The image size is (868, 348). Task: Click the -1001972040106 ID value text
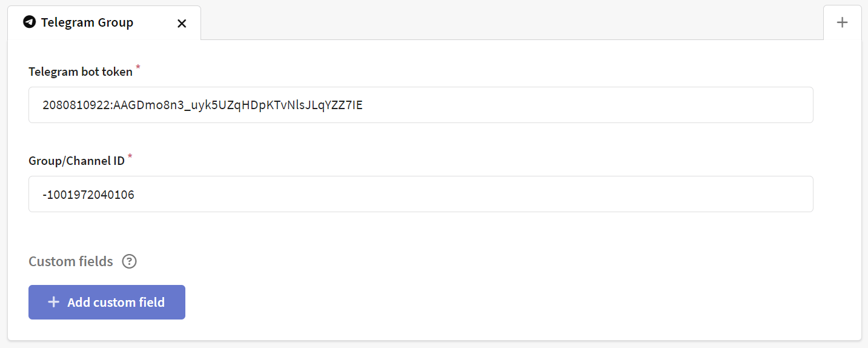[x=88, y=195]
